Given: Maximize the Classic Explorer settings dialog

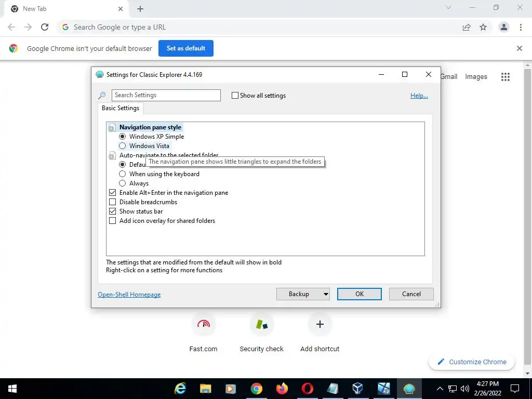Looking at the screenshot, I should tap(404, 74).
